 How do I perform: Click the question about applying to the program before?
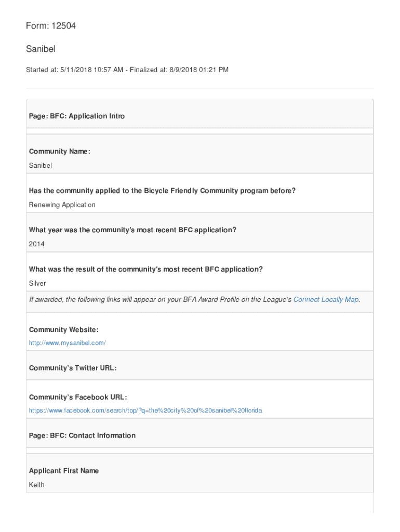point(162,191)
